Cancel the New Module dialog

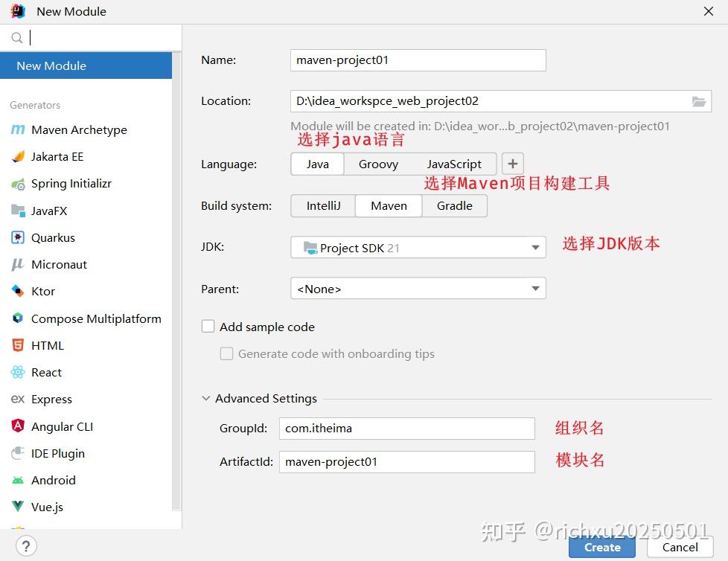pyautogui.click(x=679, y=547)
